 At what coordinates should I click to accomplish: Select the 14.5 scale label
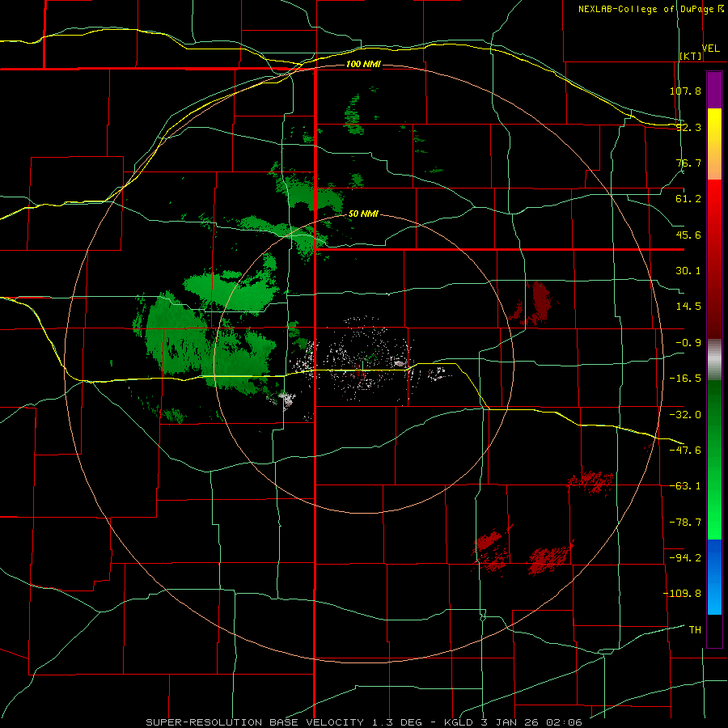click(x=688, y=307)
